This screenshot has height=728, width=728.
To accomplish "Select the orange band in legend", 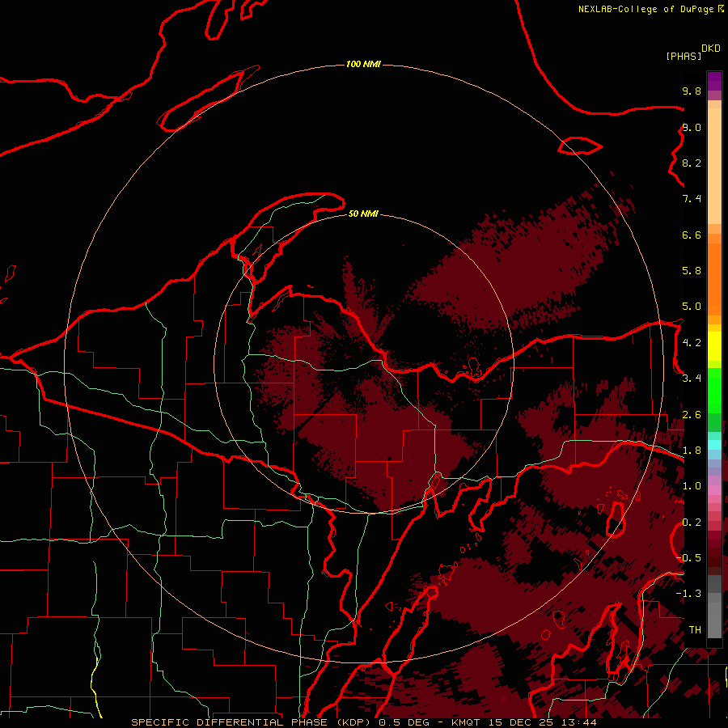I will click(x=714, y=280).
